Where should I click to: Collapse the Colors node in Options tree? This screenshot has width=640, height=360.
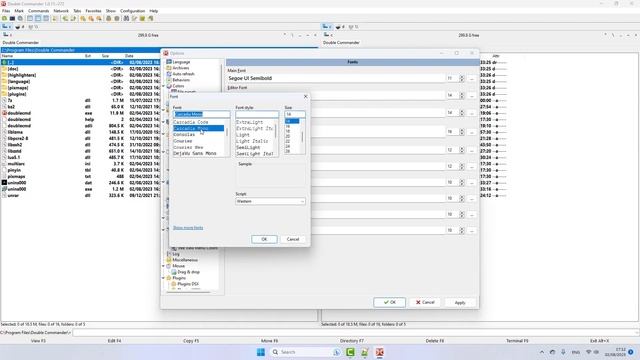pos(164,86)
